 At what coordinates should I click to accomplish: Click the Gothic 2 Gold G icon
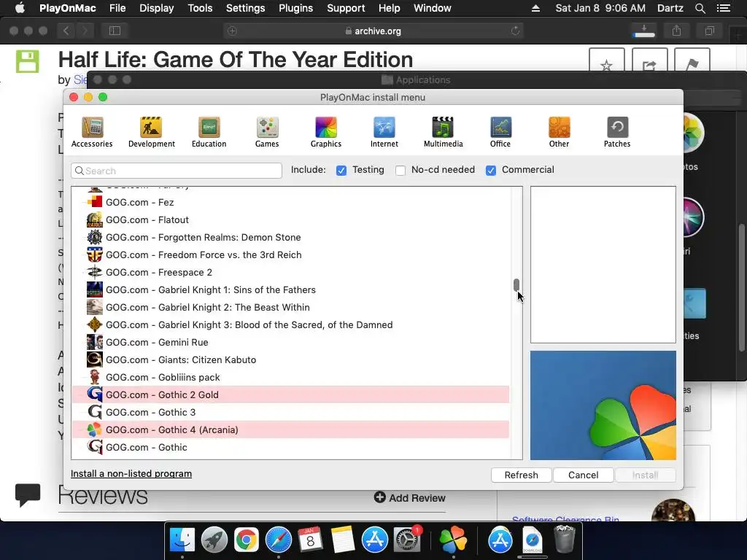[x=94, y=394]
